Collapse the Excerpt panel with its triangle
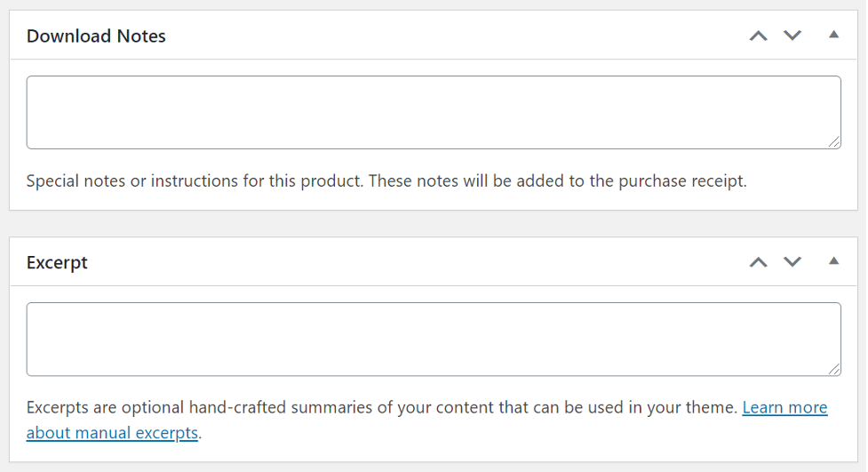Viewport: 868px width, 472px height. pyautogui.click(x=833, y=261)
